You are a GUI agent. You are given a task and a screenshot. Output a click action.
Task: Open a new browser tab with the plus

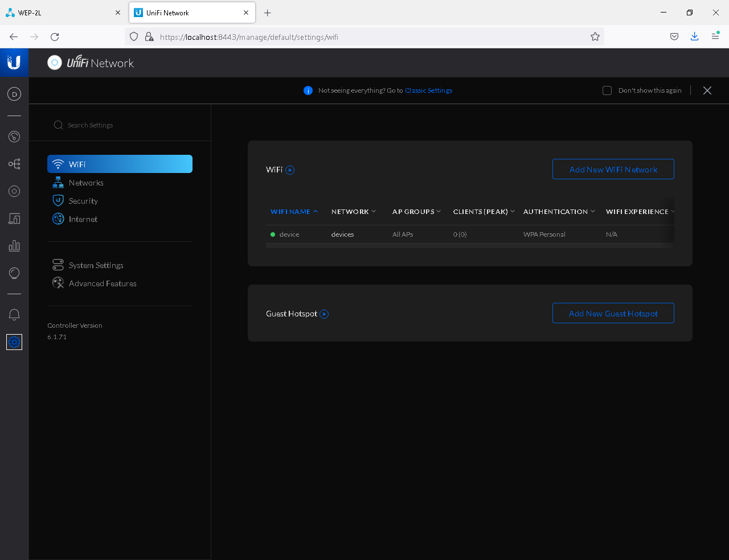[268, 13]
